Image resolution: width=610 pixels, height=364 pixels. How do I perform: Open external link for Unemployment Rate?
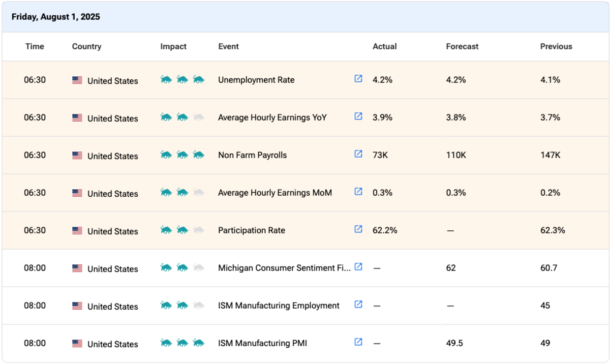coord(358,79)
